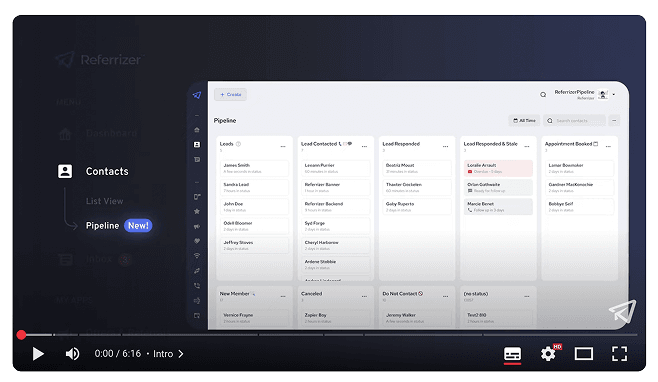Click the phone icon in app sidebar

pos(197,285)
